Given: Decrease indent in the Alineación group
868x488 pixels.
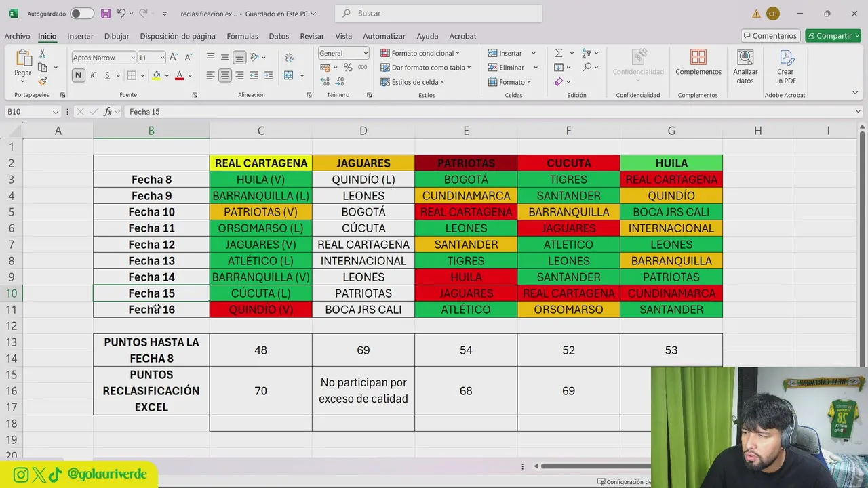Looking at the screenshot, I should (254, 75).
